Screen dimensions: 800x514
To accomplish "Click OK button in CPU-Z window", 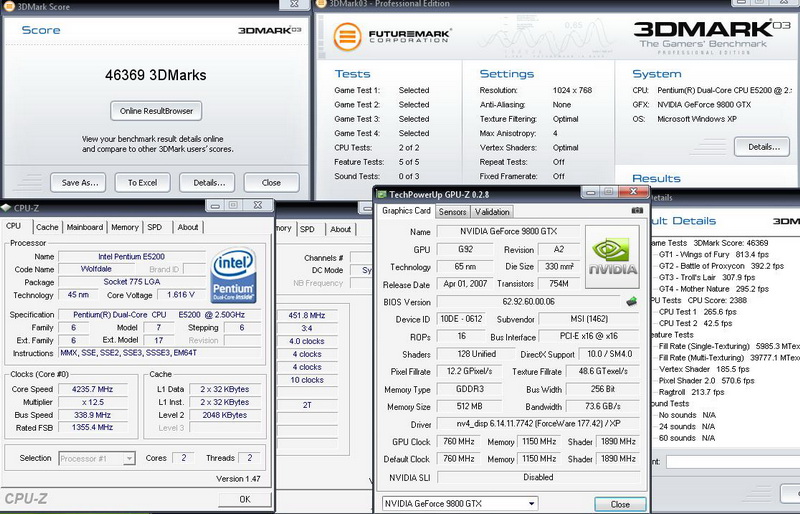I will click(245, 499).
